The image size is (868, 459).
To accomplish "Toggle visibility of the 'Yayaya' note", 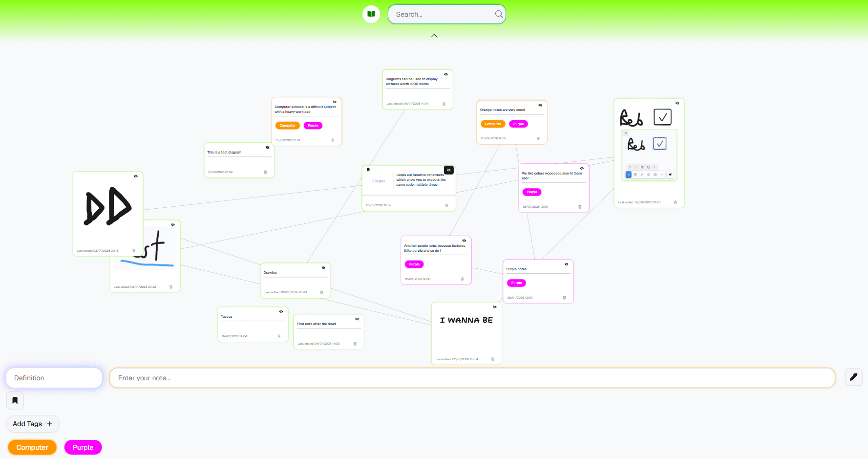I will click(x=281, y=312).
